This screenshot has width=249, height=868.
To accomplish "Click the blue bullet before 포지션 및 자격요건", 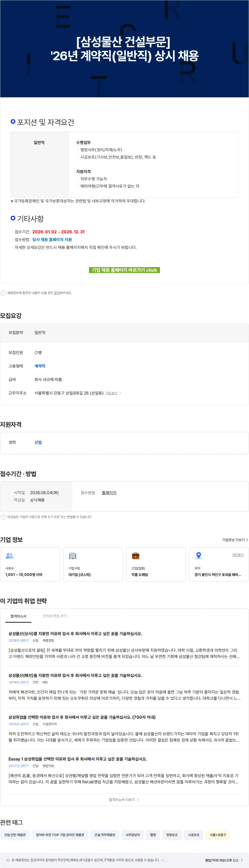I will coord(13,121).
